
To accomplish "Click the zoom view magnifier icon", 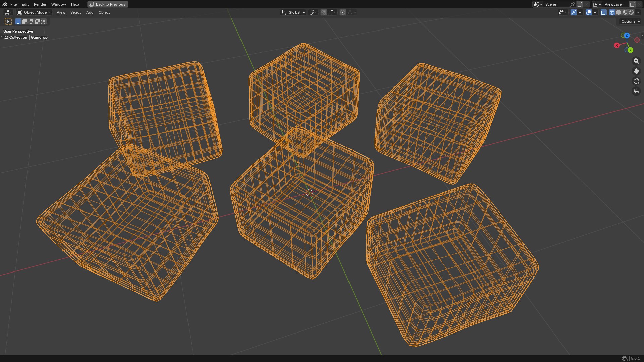I will 636,61.
